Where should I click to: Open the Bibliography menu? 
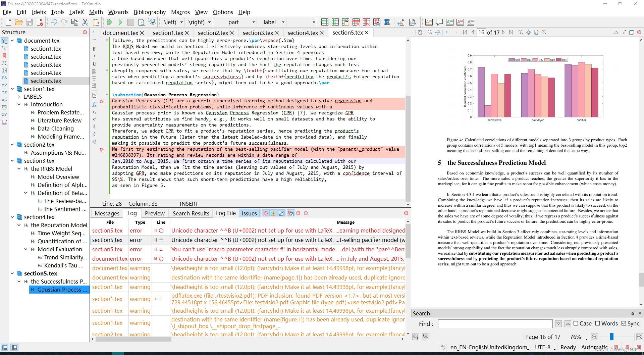pyautogui.click(x=150, y=12)
